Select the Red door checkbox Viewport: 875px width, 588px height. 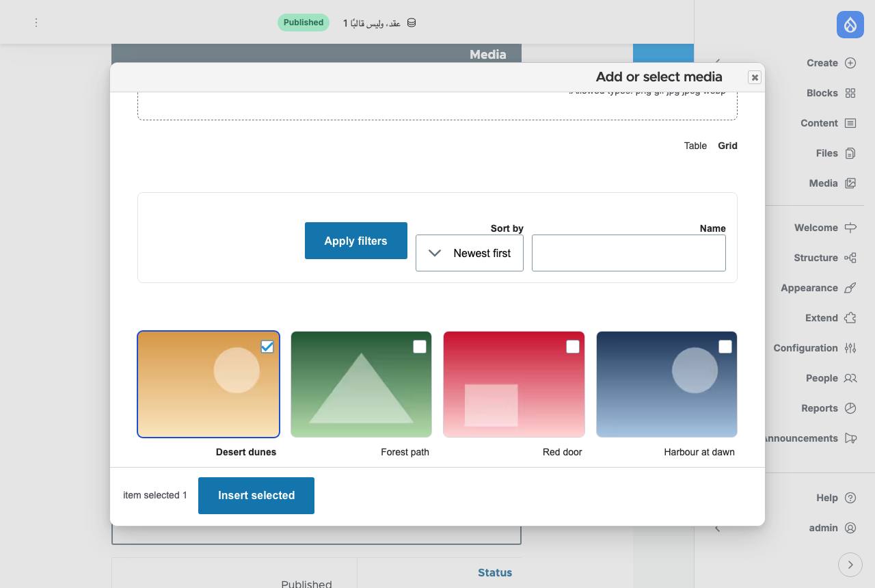click(x=573, y=347)
